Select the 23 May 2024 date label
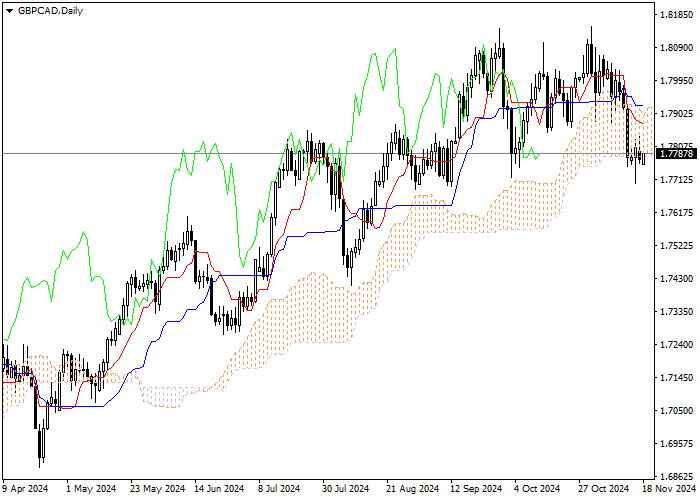The width and height of the screenshot is (700, 500). 158,489
